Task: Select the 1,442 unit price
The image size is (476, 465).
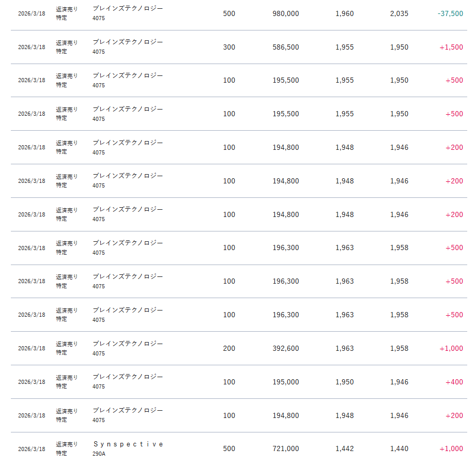Action: [344, 448]
